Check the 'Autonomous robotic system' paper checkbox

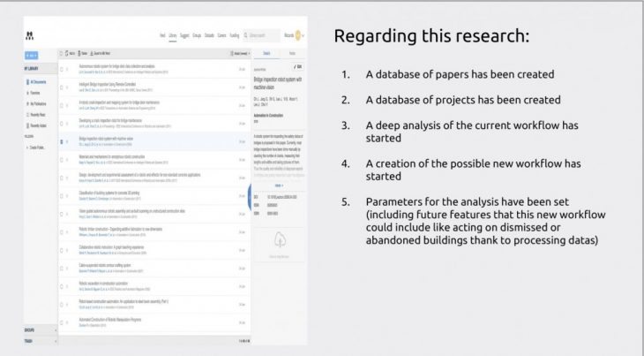click(x=61, y=67)
